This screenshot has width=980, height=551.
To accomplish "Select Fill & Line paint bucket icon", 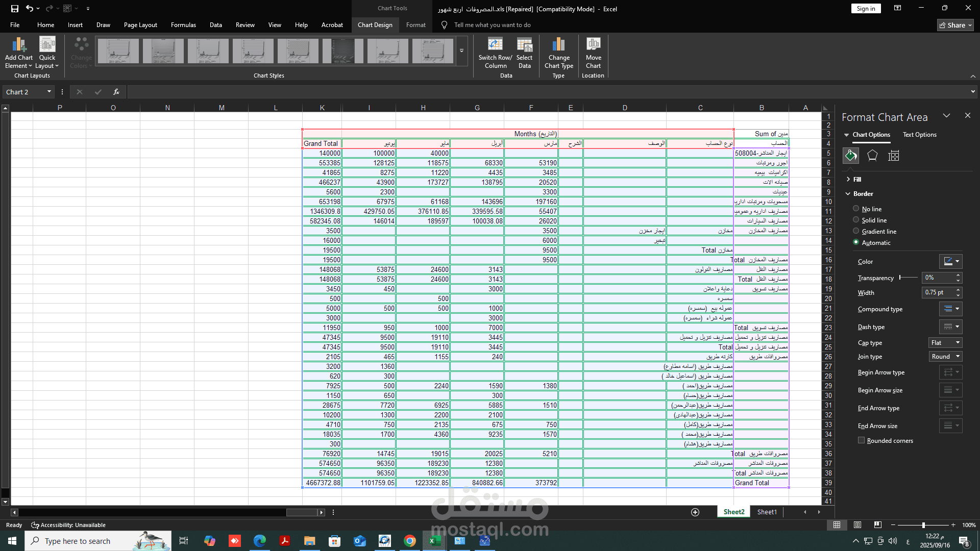I will click(851, 156).
